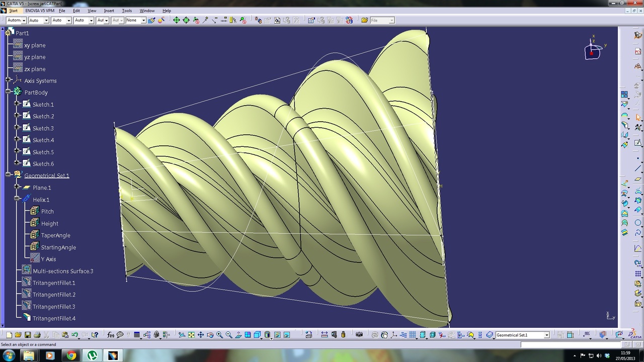Open the folder icon in top toolbar

(365, 20)
